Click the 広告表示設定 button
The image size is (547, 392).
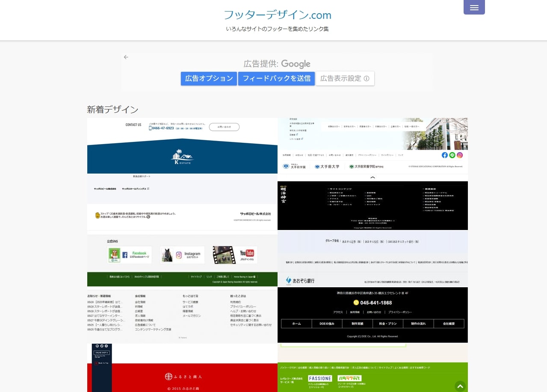click(x=345, y=78)
